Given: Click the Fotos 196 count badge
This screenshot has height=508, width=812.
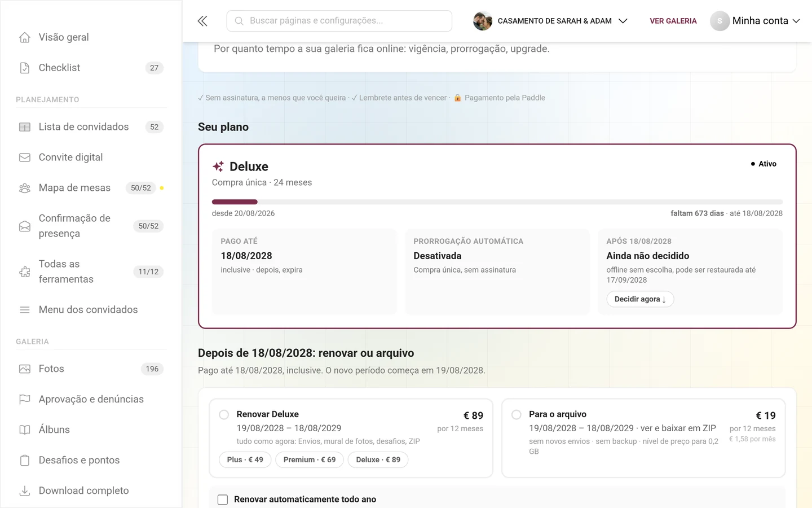Looking at the screenshot, I should click(152, 369).
